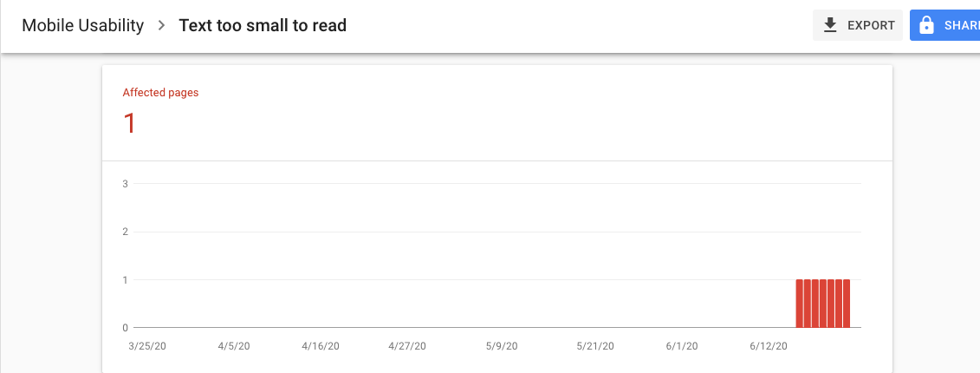Image resolution: width=980 pixels, height=373 pixels.
Task: Click the 6/12/20 date axis label
Action: coord(768,346)
